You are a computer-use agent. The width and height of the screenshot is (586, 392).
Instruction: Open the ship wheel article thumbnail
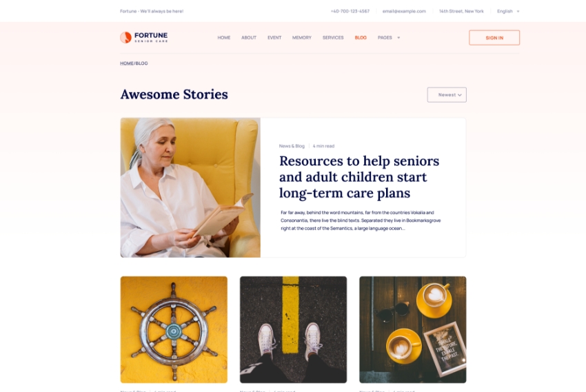click(174, 330)
